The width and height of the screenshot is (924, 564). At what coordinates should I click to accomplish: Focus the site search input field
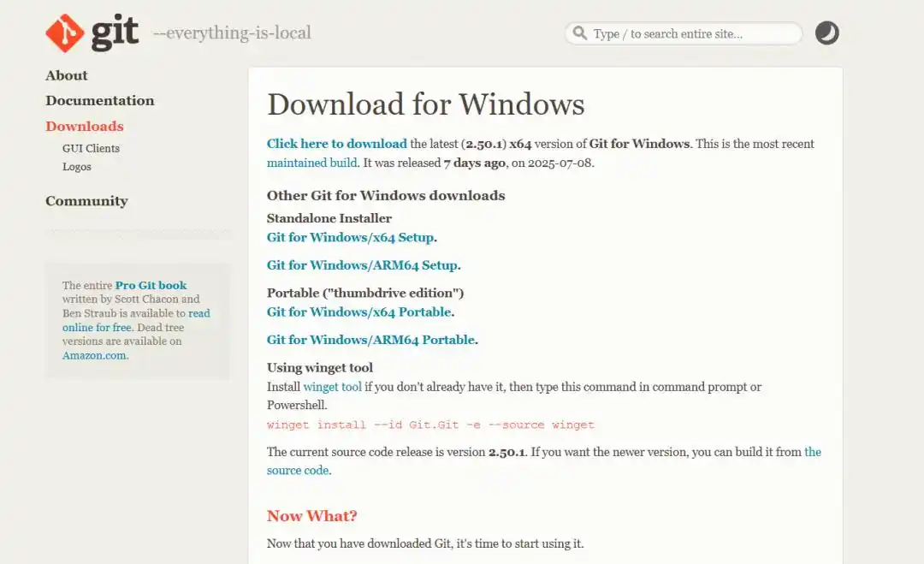(684, 33)
